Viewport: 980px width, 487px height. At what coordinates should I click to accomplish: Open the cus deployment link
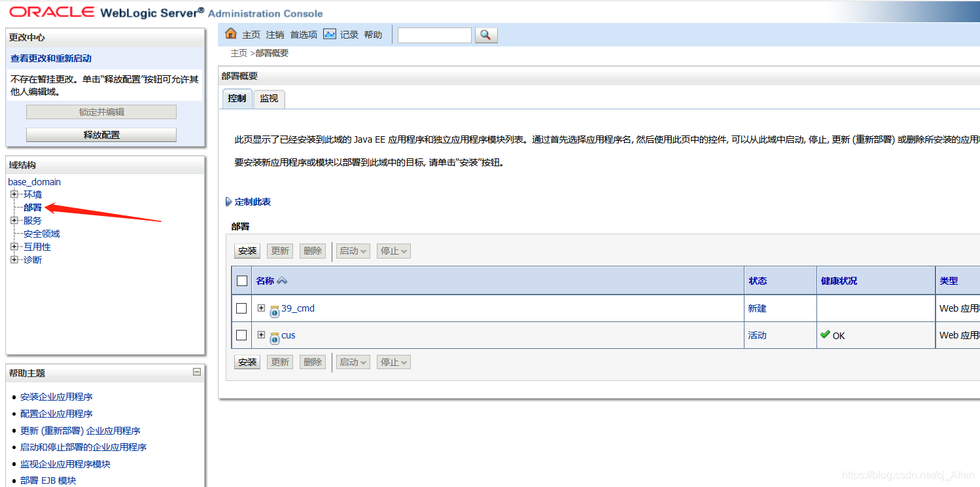[288, 335]
